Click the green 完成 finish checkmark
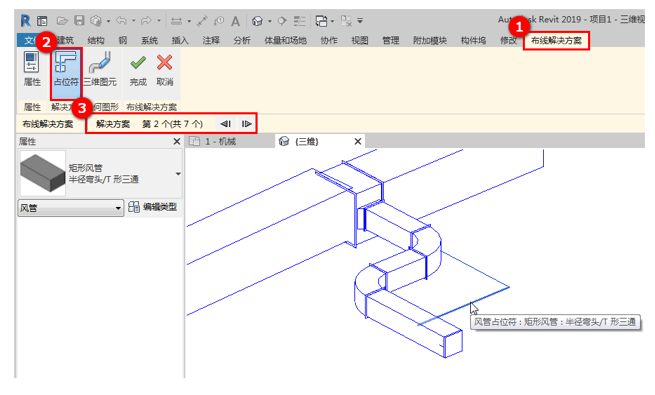 coord(138,70)
